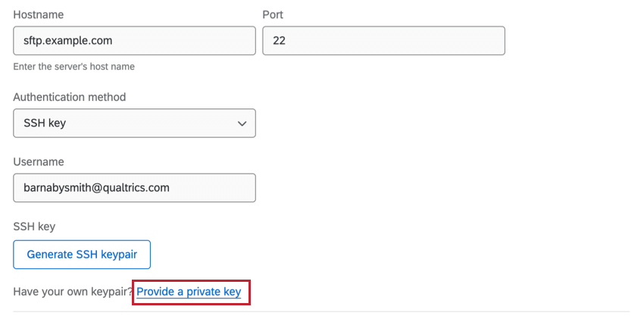
Task: Click the Username label text
Action: (39, 161)
